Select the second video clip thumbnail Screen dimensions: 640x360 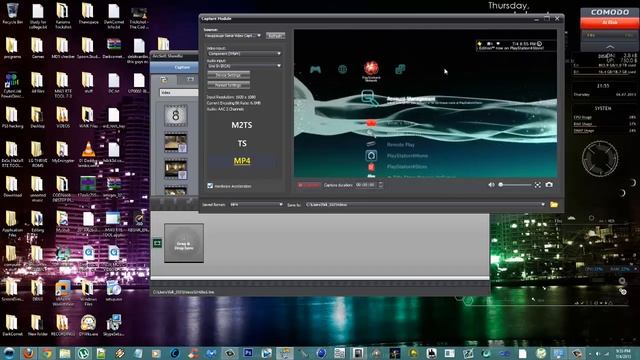pyautogui.click(x=176, y=143)
